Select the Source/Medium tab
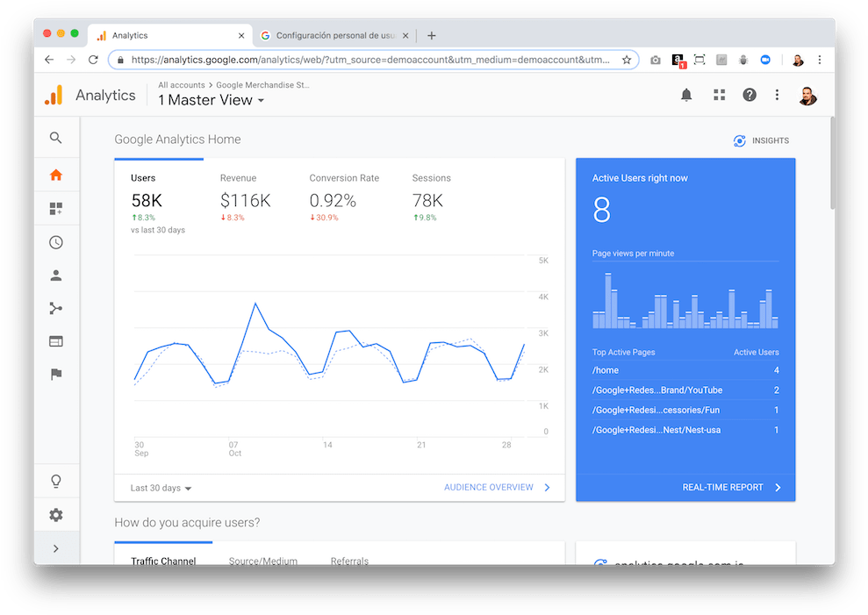 tap(263, 560)
